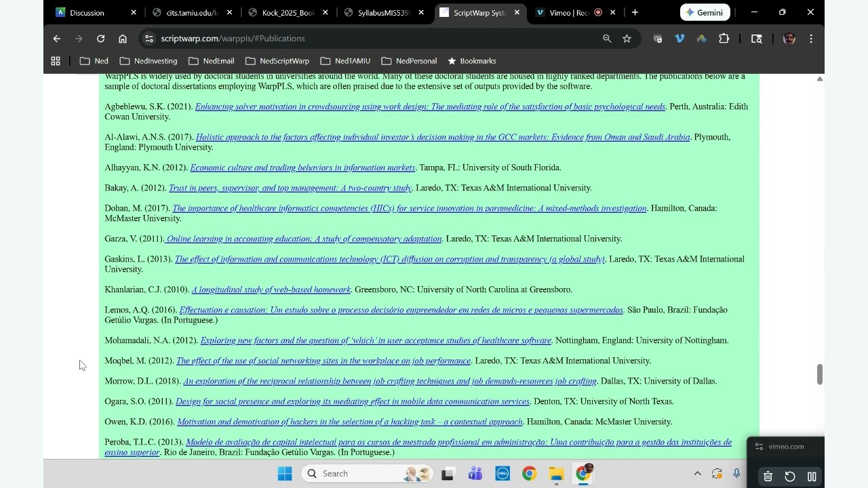868x488 pixels.
Task: Open Ogara's 'Design for social presence' link
Action: [x=353, y=402]
